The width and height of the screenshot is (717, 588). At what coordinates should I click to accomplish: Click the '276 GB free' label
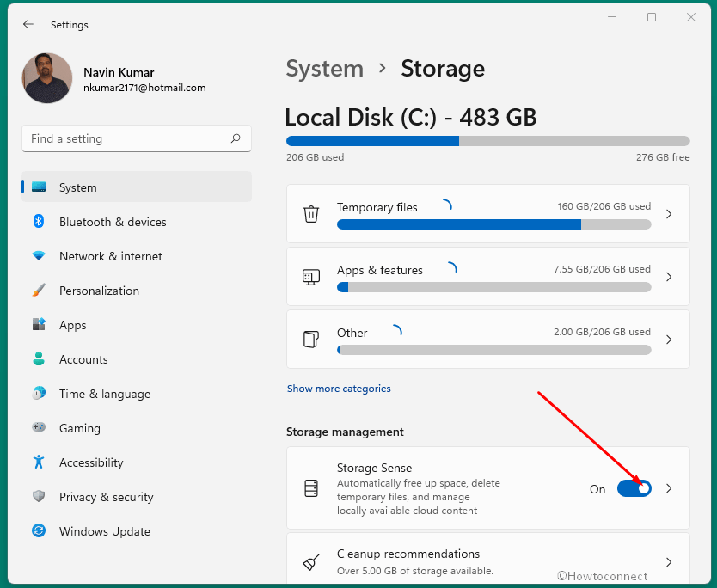[x=663, y=156]
